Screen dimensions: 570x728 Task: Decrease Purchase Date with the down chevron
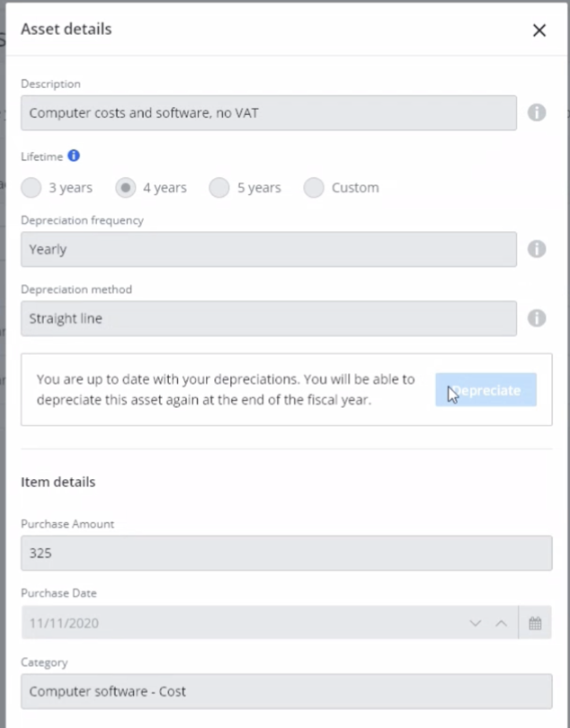tap(476, 623)
